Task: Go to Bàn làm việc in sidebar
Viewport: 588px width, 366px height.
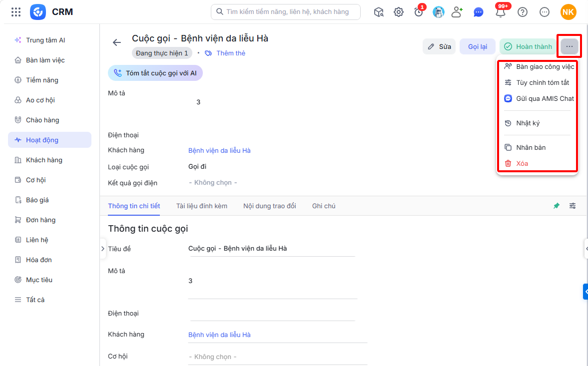Action: [x=49, y=60]
